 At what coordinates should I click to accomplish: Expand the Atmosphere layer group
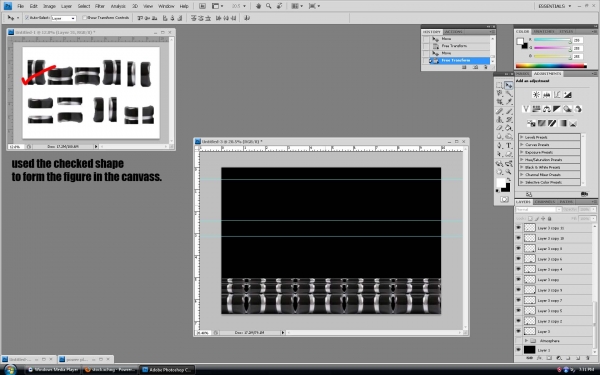pos(526,341)
